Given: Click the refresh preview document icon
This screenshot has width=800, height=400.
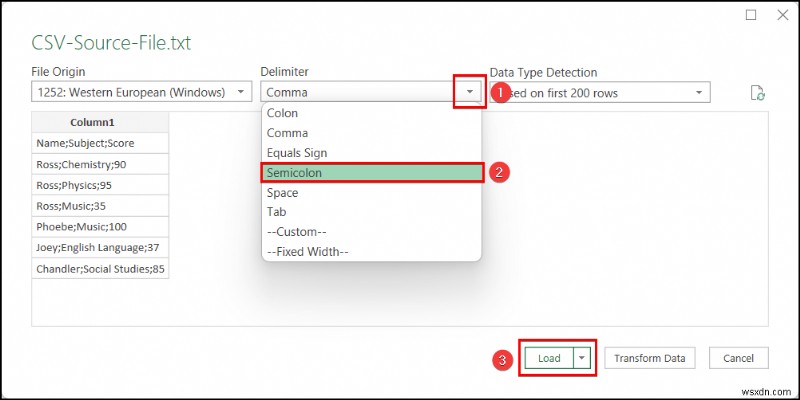Looking at the screenshot, I should [758, 93].
